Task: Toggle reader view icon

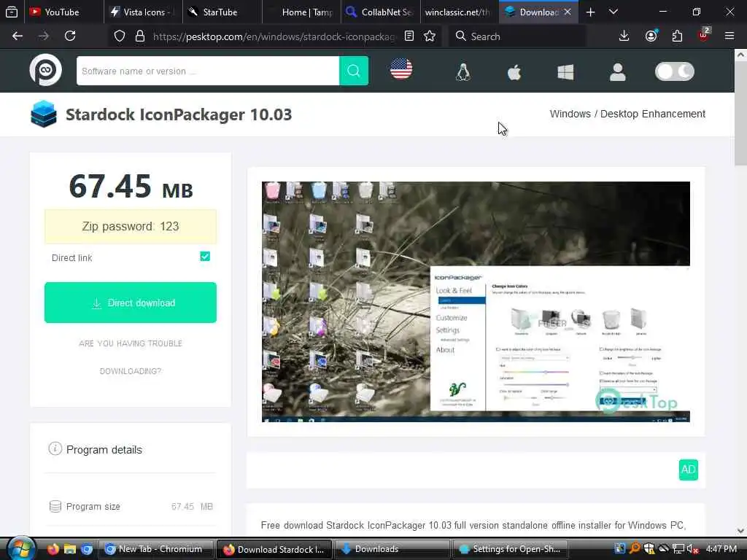Action: 409,36
